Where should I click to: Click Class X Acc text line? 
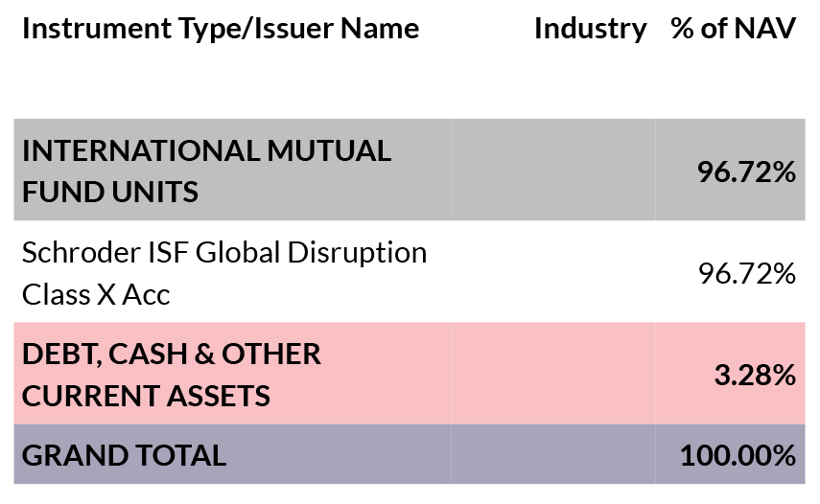96,294
